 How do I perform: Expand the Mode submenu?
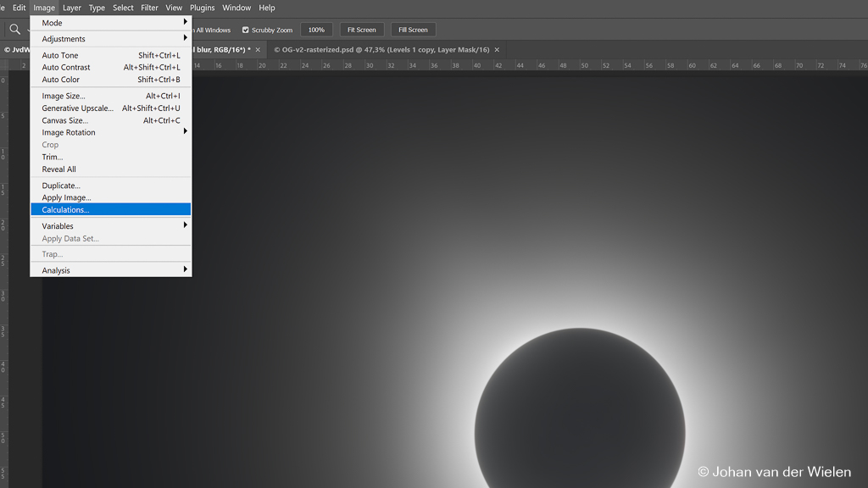pyautogui.click(x=111, y=23)
